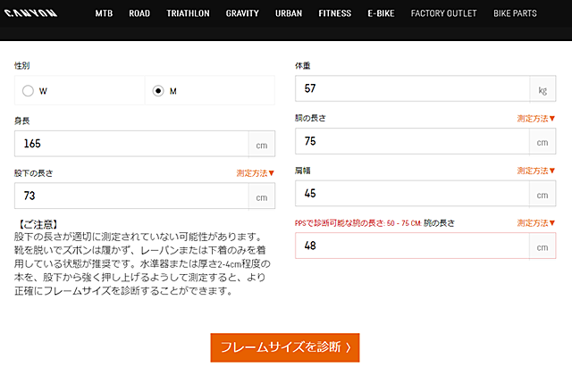Screen dimensions: 572x392
Task: Expand 測定方法 for shoulder width 肩幅
Action: pos(536,171)
